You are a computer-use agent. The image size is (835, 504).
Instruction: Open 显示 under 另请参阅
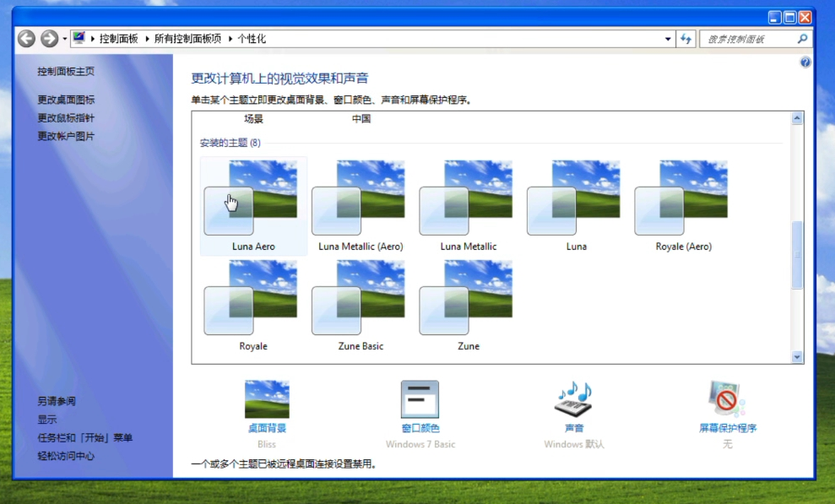pos(47,420)
